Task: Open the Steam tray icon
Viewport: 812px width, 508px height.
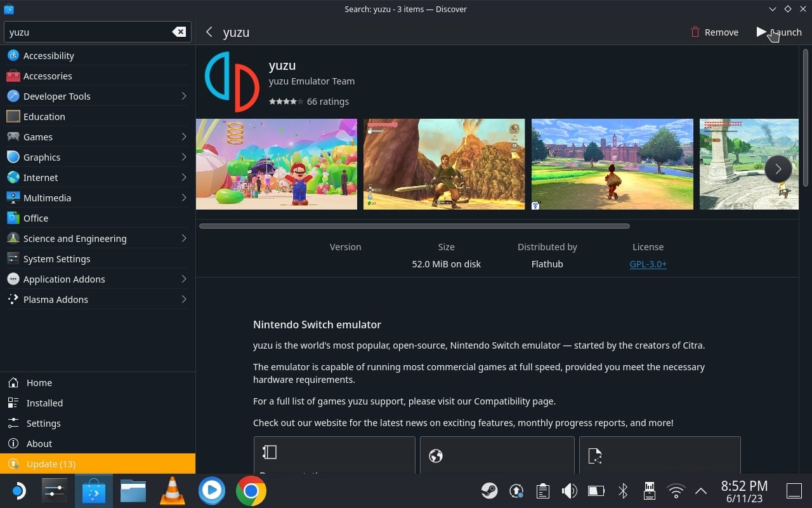Action: click(x=489, y=491)
